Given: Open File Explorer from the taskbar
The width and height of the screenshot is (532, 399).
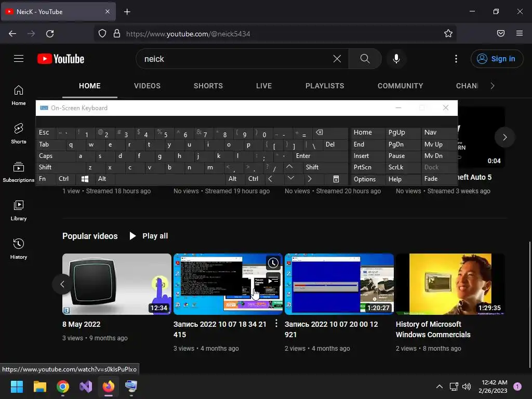Looking at the screenshot, I should (x=39, y=387).
